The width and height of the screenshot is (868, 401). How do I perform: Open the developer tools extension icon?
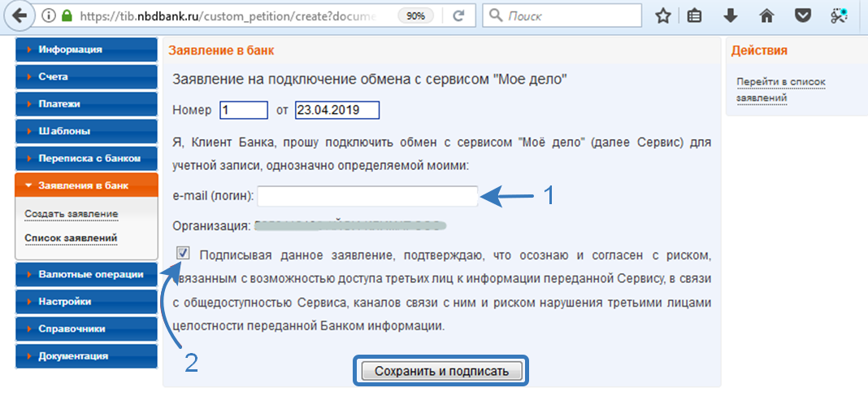(839, 16)
